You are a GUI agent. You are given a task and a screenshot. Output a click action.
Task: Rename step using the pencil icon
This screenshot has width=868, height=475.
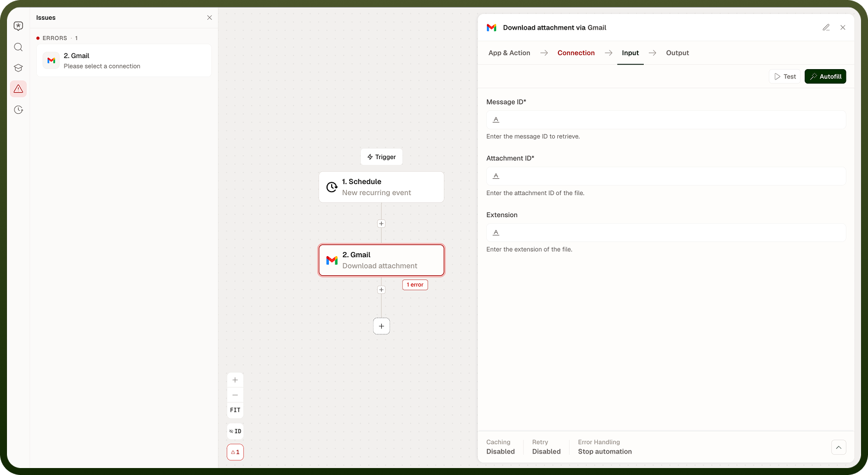pos(826,27)
